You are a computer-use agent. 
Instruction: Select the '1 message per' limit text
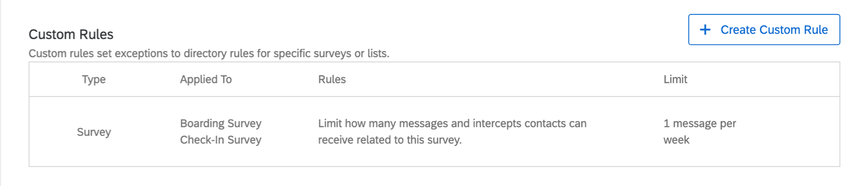click(x=700, y=123)
